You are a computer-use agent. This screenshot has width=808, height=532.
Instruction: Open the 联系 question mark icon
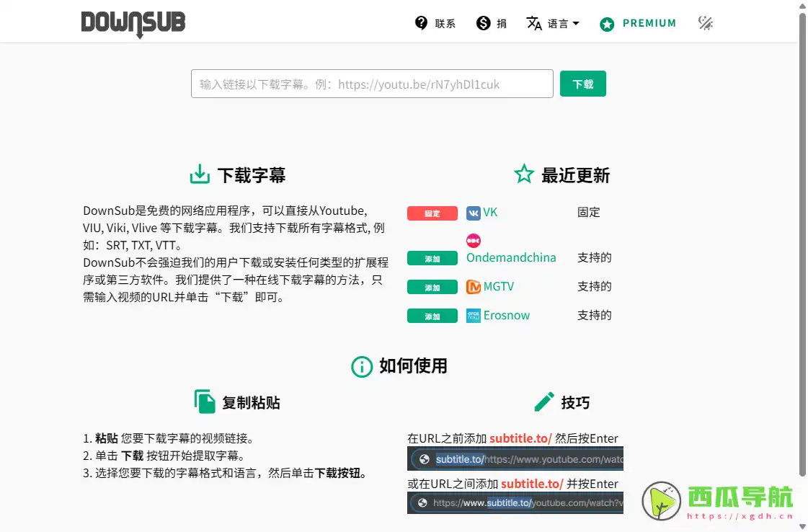pyautogui.click(x=421, y=22)
